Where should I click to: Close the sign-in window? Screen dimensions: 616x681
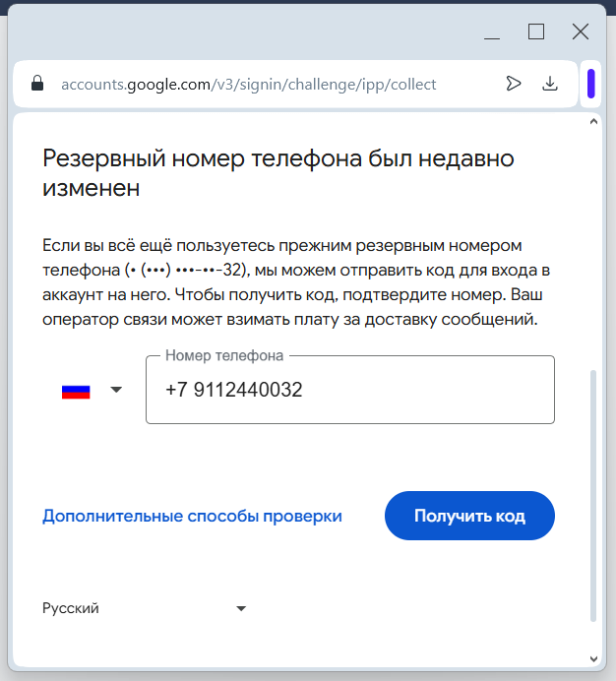580,31
